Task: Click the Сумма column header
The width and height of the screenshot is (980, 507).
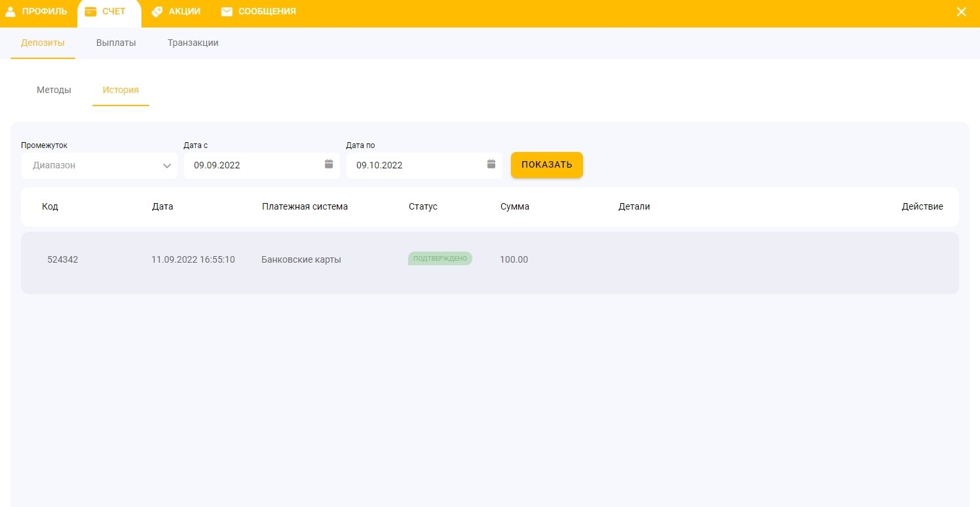Action: click(x=514, y=207)
